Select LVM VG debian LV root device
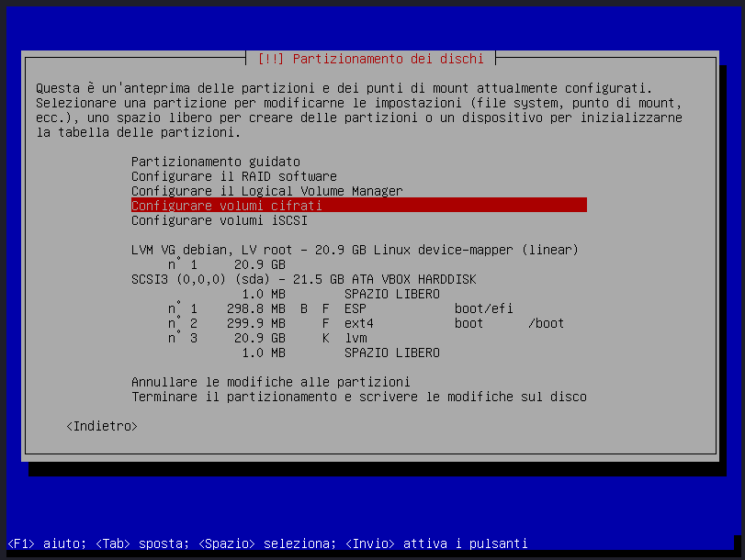 coord(355,250)
